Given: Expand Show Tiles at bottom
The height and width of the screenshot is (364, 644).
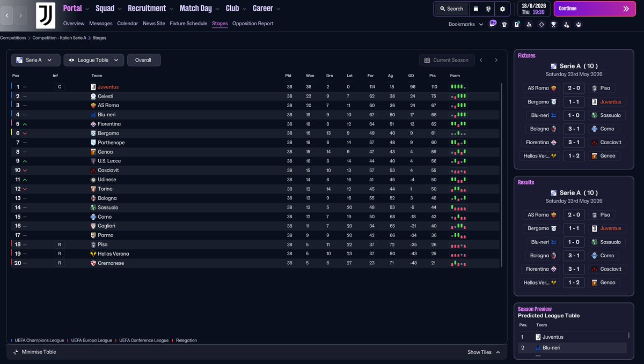Looking at the screenshot, I should pyautogui.click(x=484, y=352).
